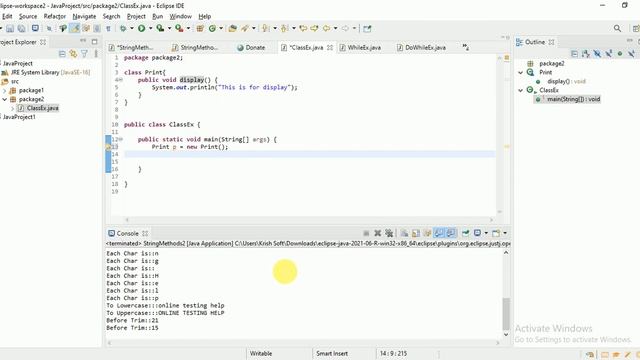This screenshot has height=360, width=640.
Task: Click the Console horizontal scrollbar
Action: point(303,343)
